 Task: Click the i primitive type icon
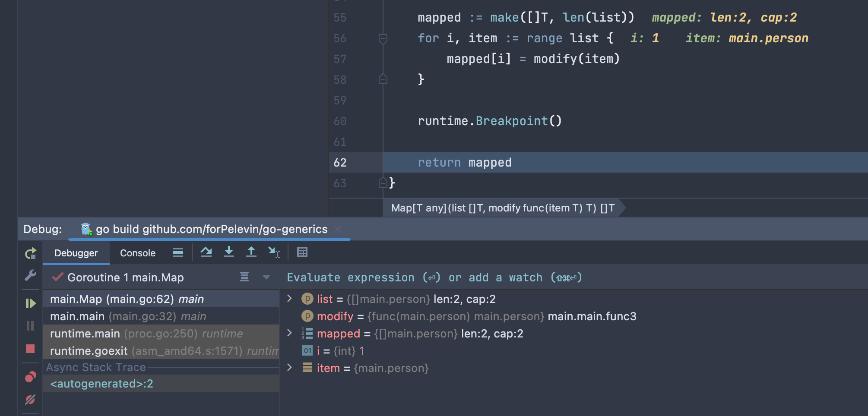307,350
